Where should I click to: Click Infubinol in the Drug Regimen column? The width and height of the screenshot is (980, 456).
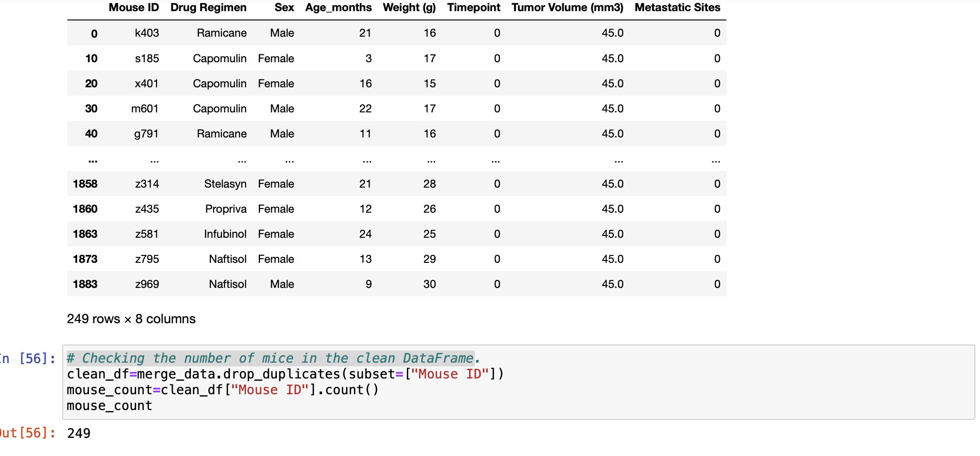[225, 234]
